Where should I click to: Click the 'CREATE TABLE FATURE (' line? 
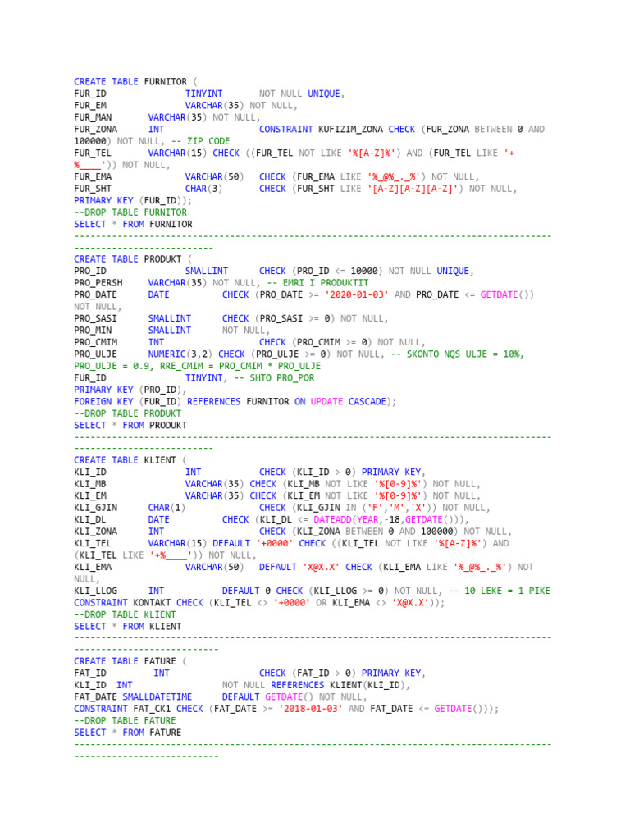tap(130, 661)
